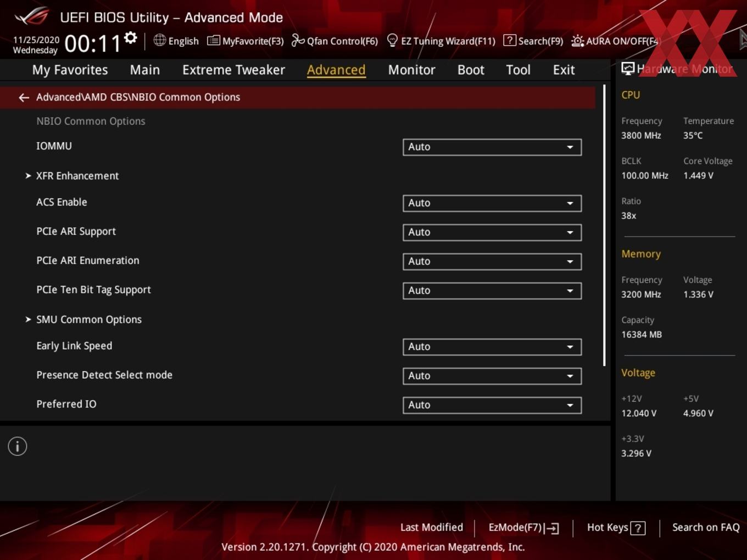Open Qfan Control(F6)
The image size is (747, 560).
coord(335,41)
